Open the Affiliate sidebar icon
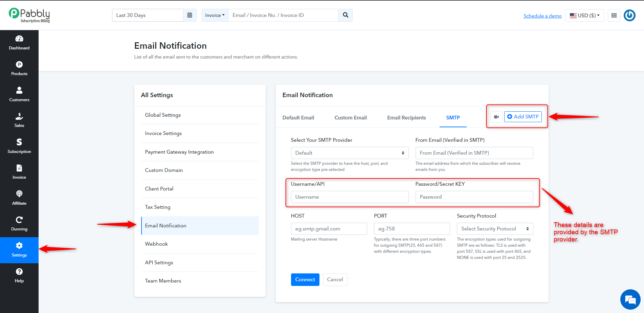This screenshot has width=644, height=313. (x=19, y=198)
